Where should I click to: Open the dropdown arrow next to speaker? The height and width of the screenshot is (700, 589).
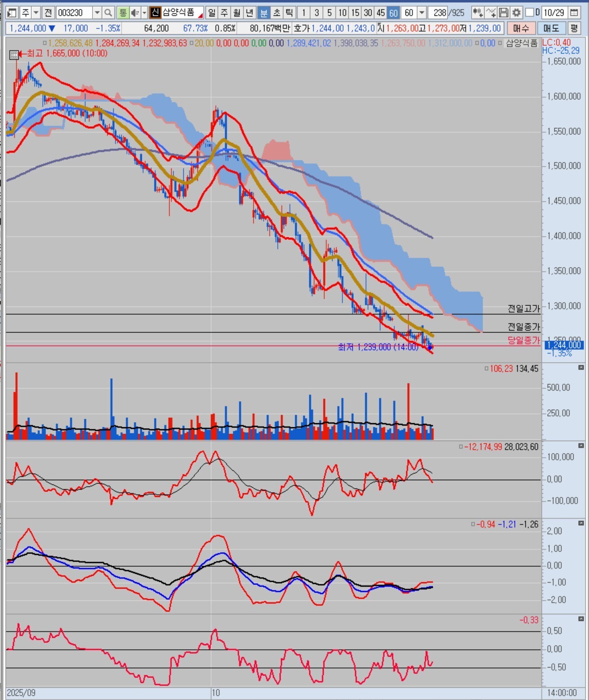pos(144,13)
